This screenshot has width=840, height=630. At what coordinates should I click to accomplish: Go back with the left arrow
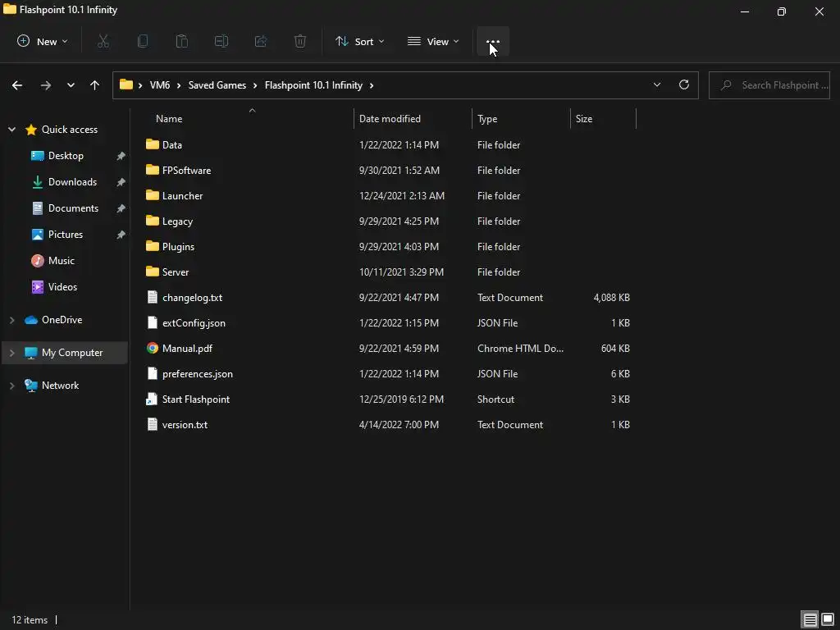(x=17, y=85)
